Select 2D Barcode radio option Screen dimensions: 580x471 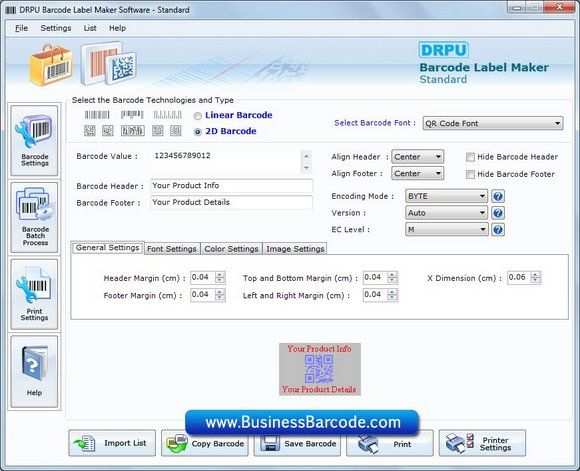(x=198, y=132)
